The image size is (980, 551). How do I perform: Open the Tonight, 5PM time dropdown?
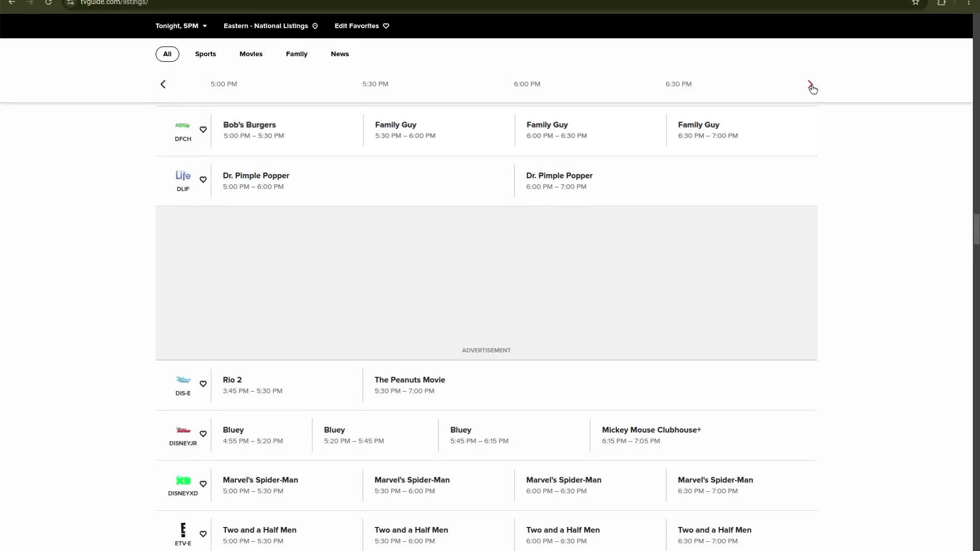click(181, 26)
